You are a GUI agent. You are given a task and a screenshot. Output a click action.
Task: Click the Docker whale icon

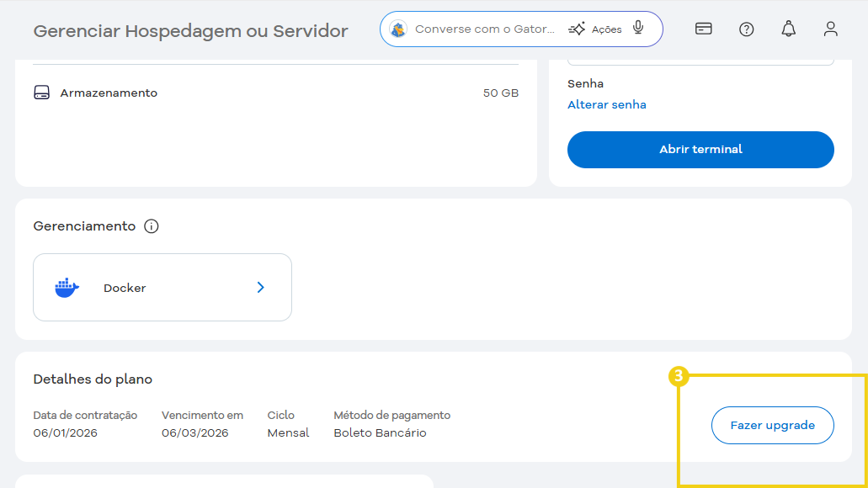[66, 287]
